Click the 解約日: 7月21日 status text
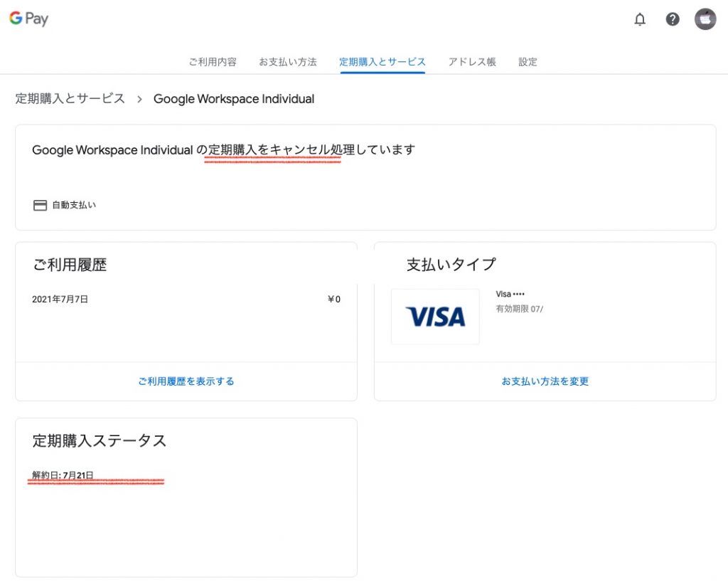728x587 pixels. [x=63, y=475]
